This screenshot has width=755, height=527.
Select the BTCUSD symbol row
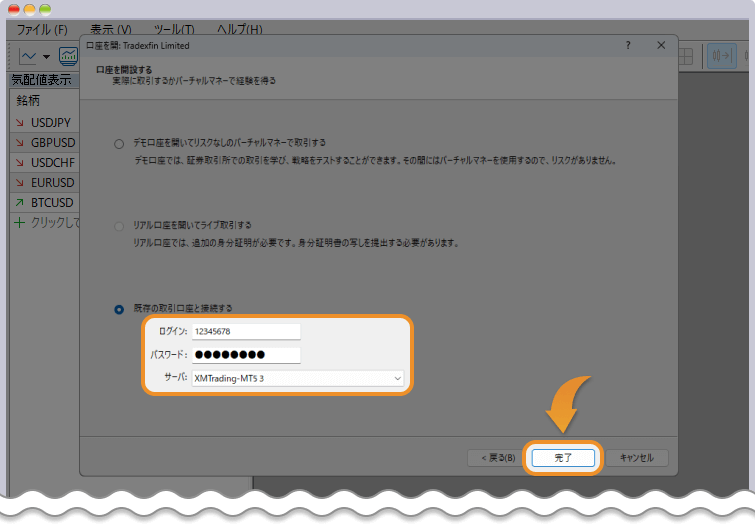44,203
